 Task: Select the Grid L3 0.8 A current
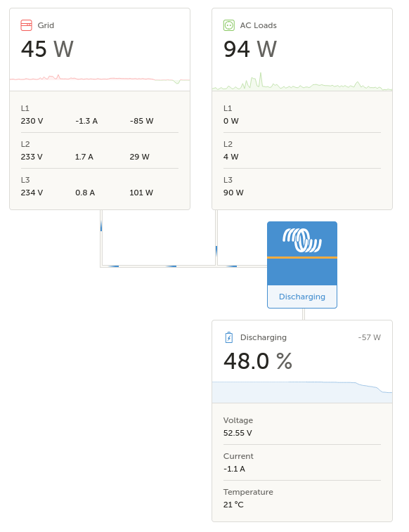(x=85, y=193)
